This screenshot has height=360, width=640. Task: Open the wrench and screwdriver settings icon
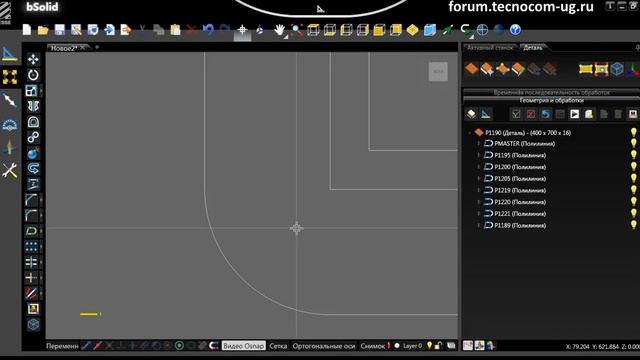[x=10, y=170]
